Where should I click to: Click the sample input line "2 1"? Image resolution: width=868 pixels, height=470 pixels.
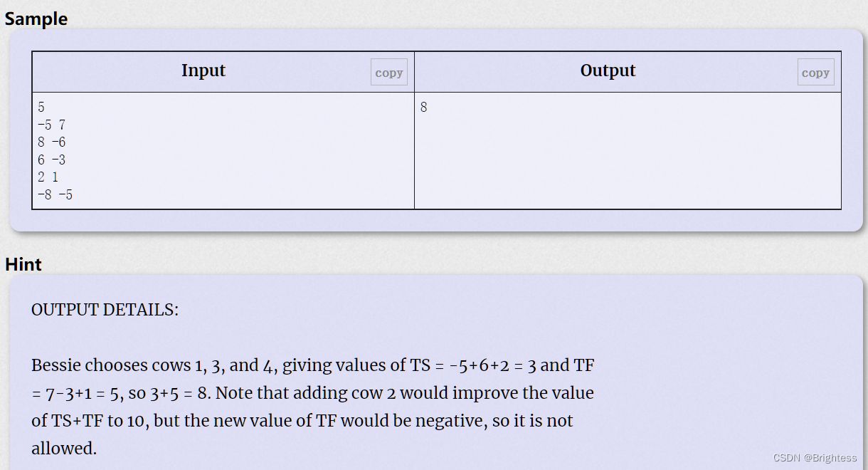(48, 177)
